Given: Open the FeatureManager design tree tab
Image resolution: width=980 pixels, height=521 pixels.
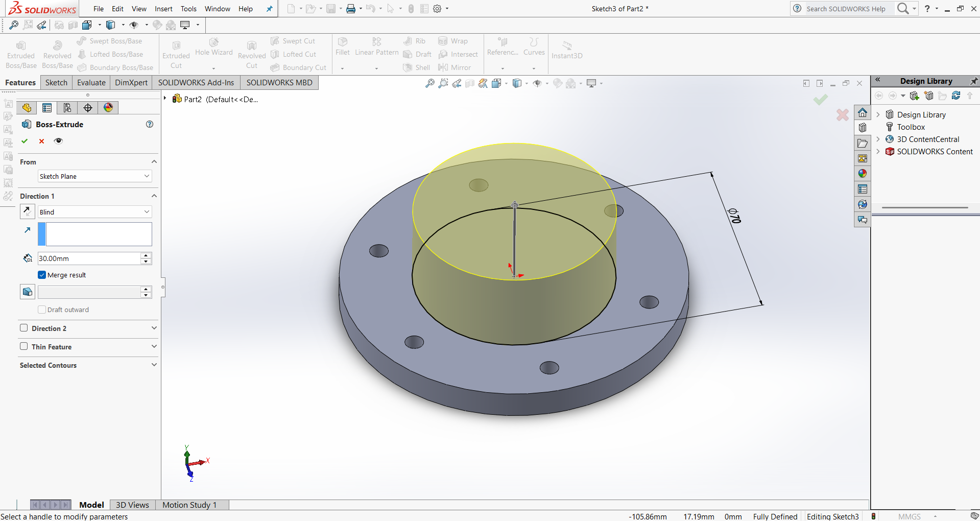Looking at the screenshot, I should tap(27, 108).
